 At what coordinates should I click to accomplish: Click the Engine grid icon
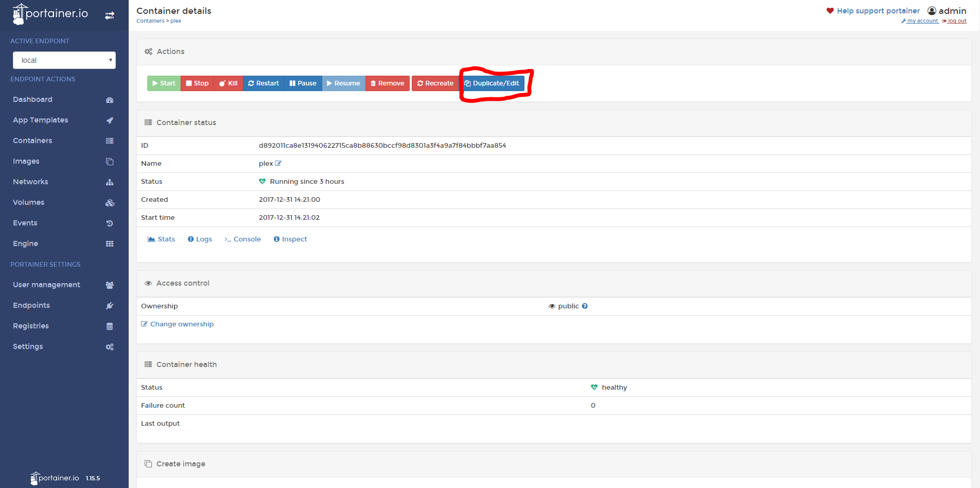click(x=110, y=244)
